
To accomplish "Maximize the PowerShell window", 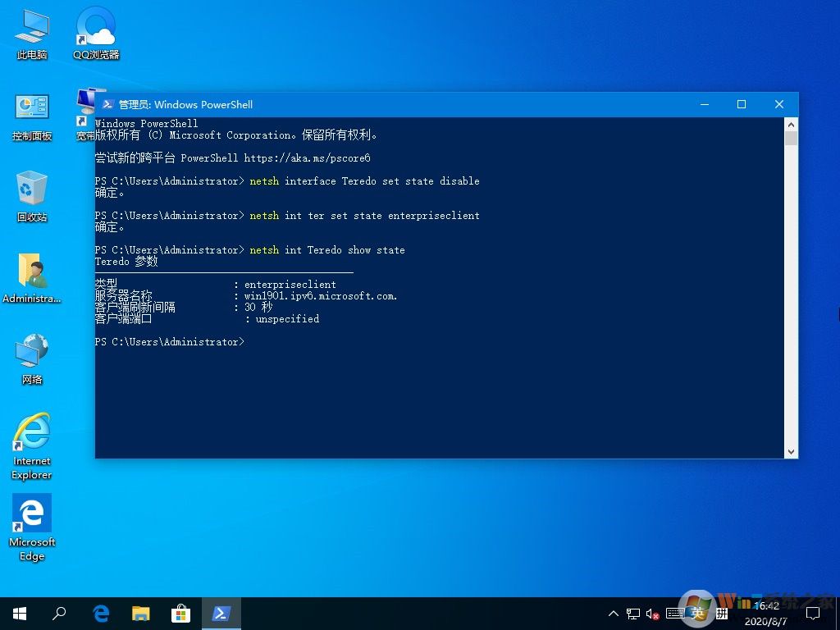I will tap(742, 104).
